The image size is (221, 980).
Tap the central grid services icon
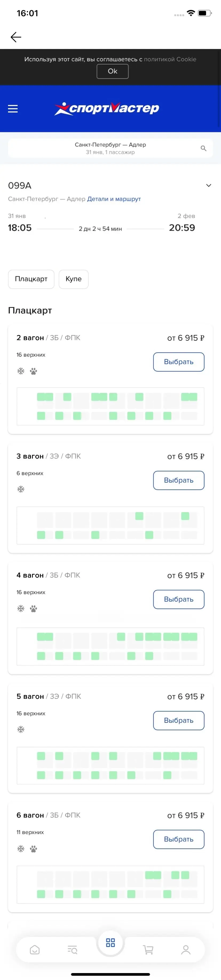point(111,942)
